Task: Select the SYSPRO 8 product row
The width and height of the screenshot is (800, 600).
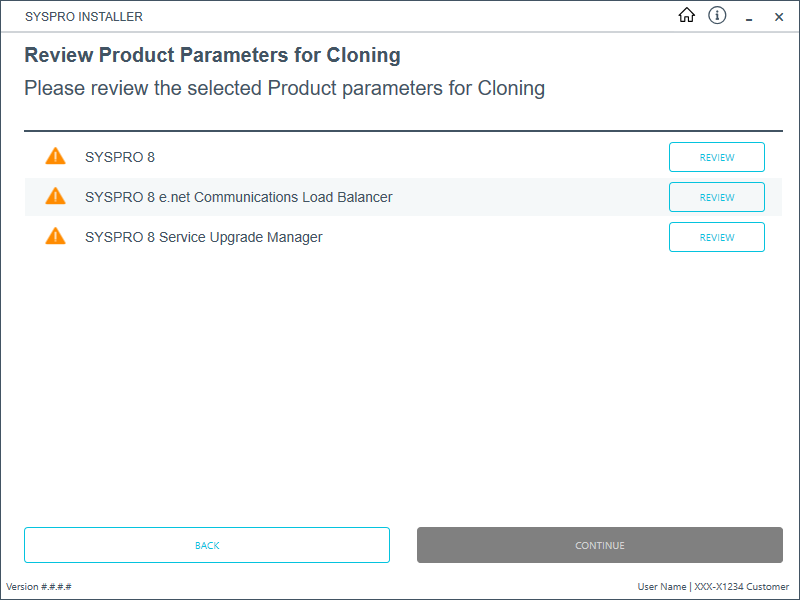Action: (403, 157)
